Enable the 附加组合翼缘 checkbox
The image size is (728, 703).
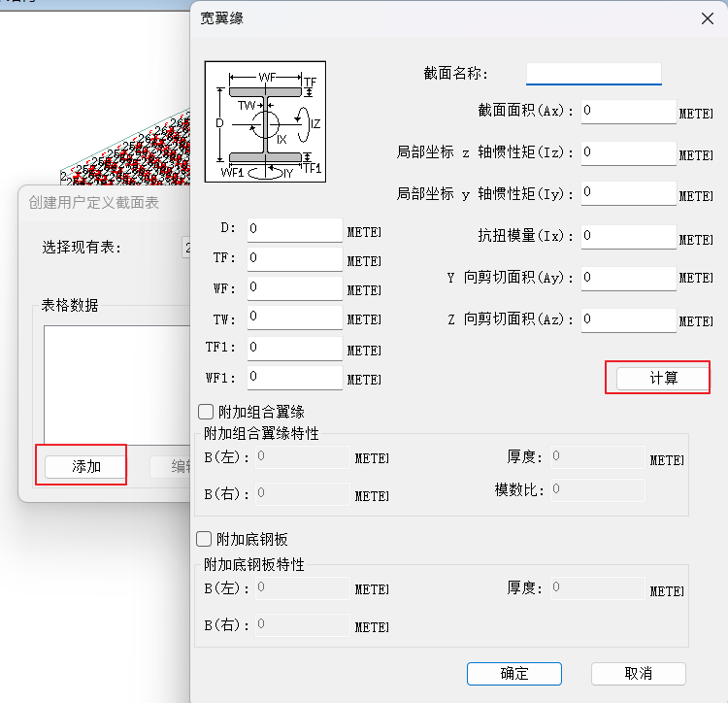click(206, 412)
